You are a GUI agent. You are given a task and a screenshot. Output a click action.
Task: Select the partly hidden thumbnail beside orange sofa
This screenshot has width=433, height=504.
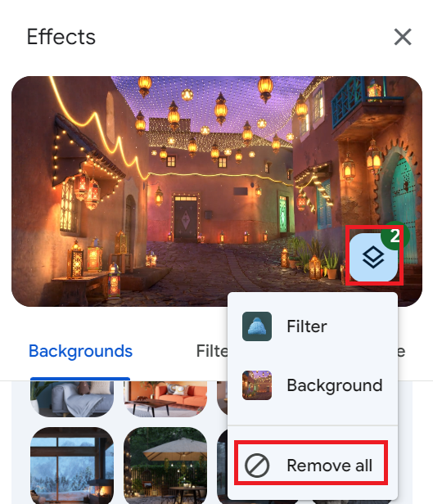click(222, 398)
